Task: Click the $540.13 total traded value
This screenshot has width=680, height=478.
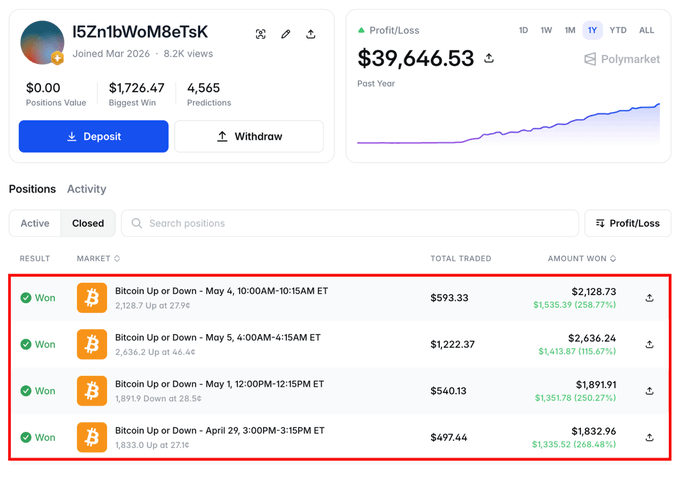Action: [448, 391]
